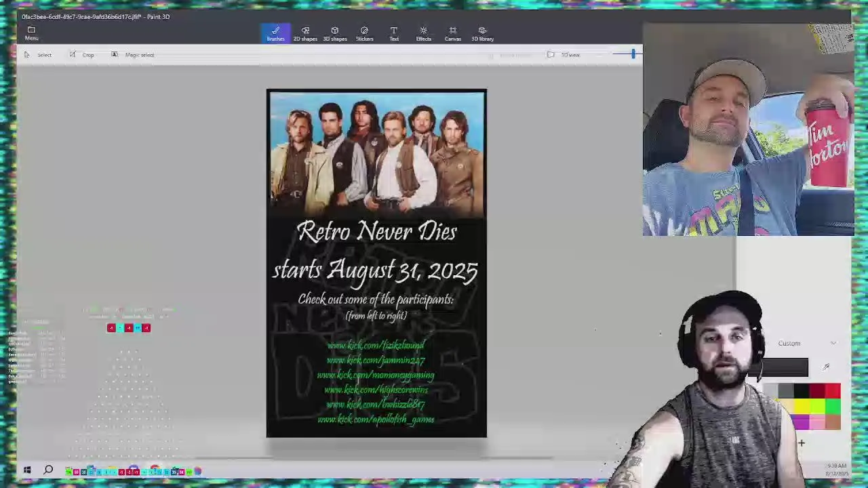
Task: Select the yellow color swatch
Action: pyautogui.click(x=802, y=406)
